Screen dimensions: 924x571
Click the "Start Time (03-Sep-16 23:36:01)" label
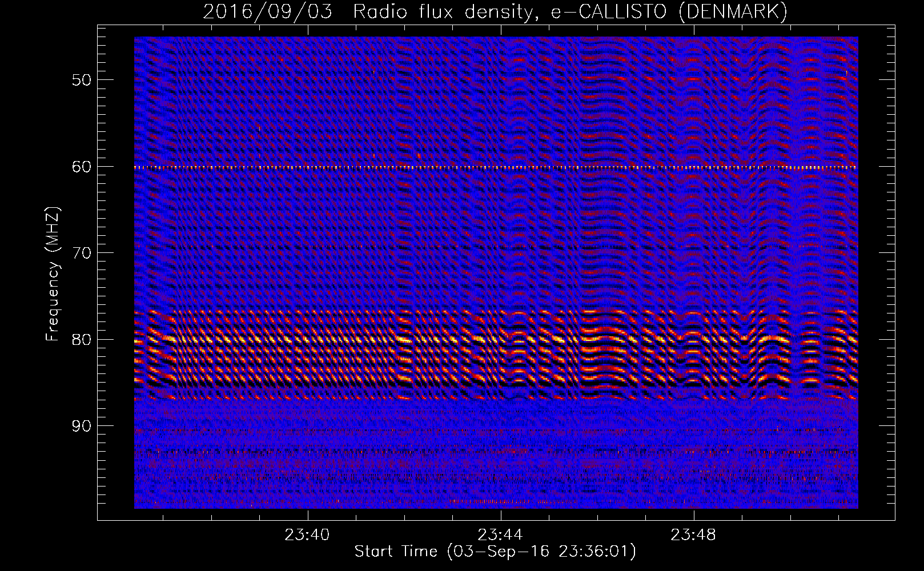(495, 552)
